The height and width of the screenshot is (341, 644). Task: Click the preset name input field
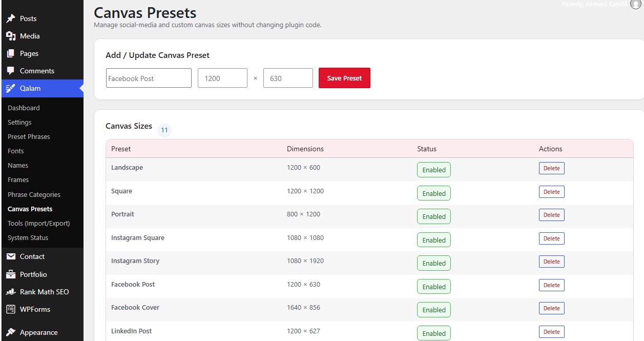coord(149,78)
